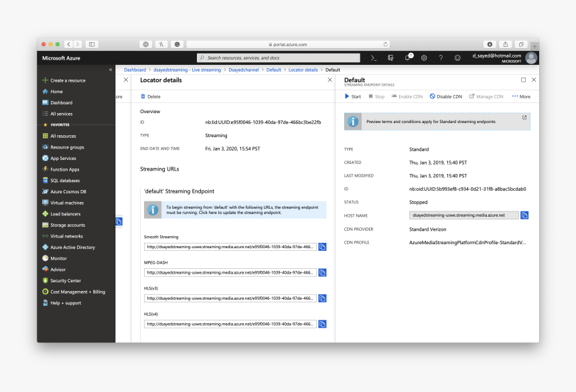Click the feedback smiley icon
Image resolution: width=576 pixels, height=392 pixels.
tap(457, 58)
